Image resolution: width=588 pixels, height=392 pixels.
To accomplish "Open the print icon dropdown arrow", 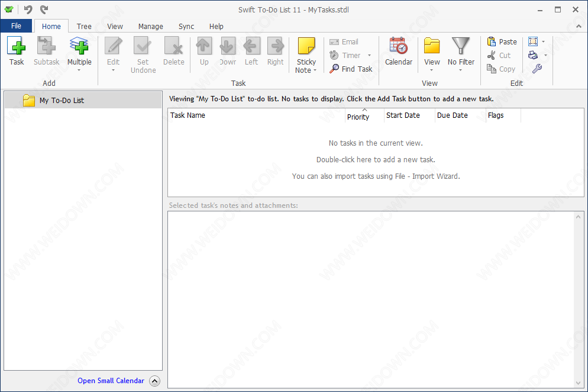I will (545, 55).
